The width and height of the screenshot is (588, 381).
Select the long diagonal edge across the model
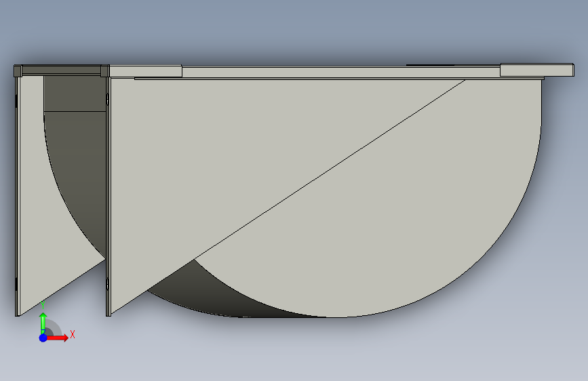[288, 197]
